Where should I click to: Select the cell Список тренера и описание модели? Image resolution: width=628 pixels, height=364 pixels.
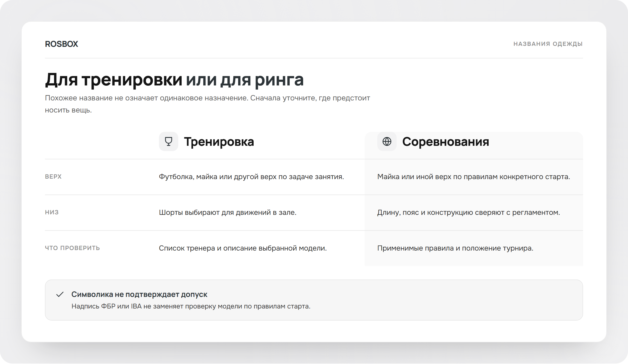click(x=243, y=248)
